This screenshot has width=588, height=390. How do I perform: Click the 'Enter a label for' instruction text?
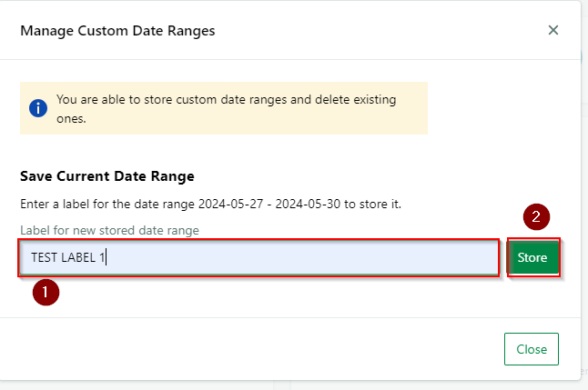66,205
